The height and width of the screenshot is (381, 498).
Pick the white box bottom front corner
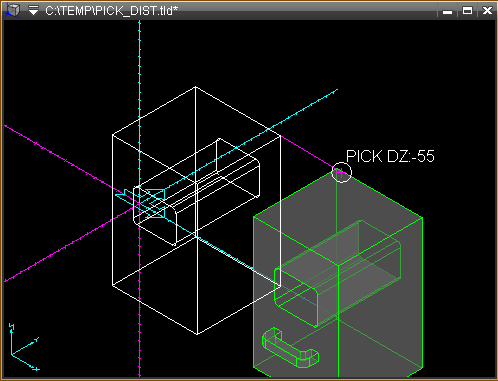tap(197, 334)
